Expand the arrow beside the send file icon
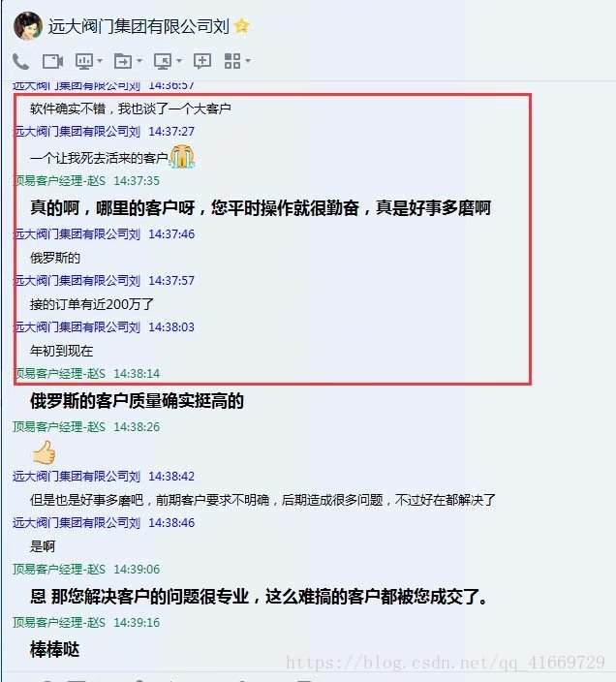Image resolution: width=616 pixels, height=682 pixels. point(139,61)
